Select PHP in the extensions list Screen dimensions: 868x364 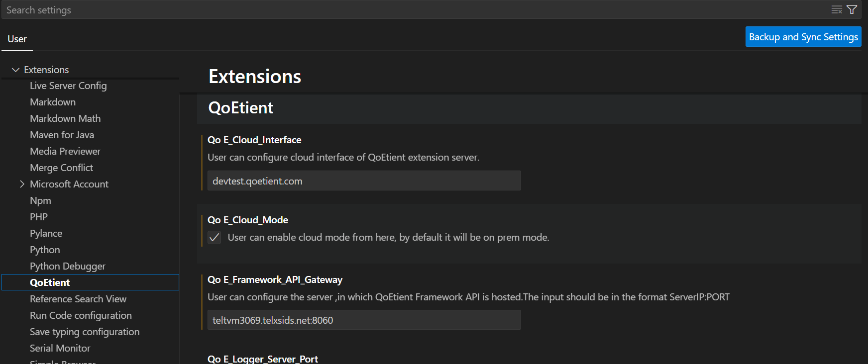[x=39, y=217]
